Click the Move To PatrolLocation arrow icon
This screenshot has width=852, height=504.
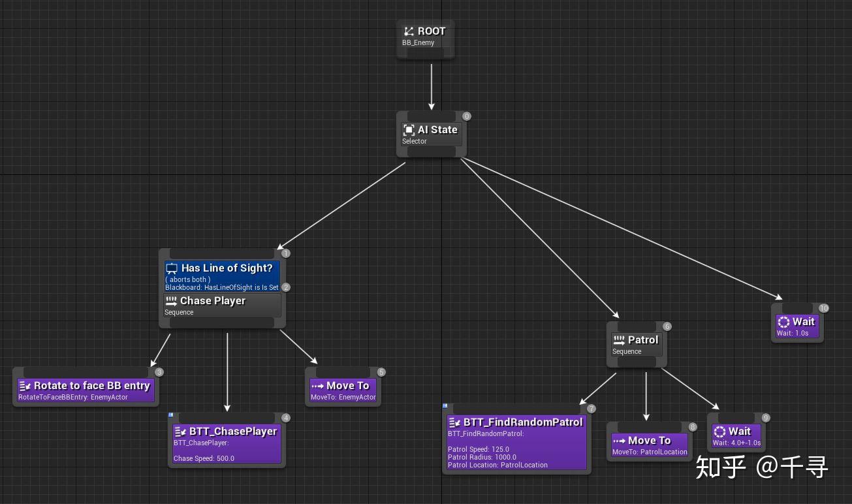click(x=619, y=441)
